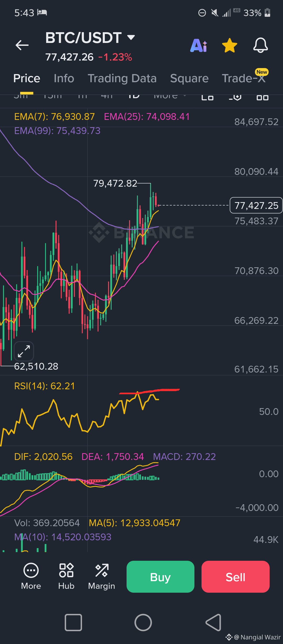Image resolution: width=283 pixels, height=644 pixels.
Task: Tap the 80,090.44 axis value
Action: click(256, 172)
